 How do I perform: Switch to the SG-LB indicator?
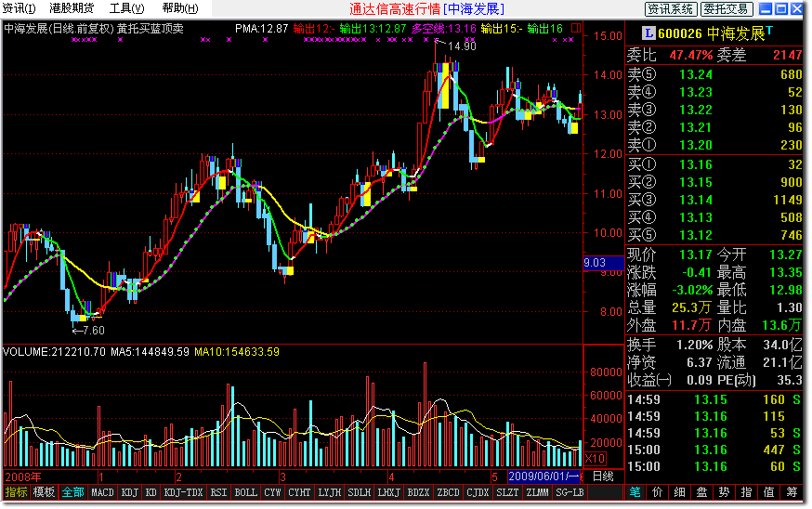coord(570,492)
